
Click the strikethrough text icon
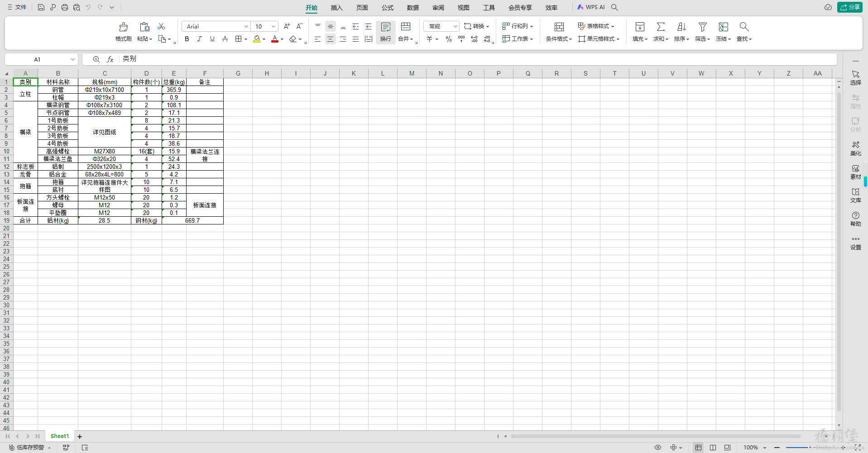click(x=225, y=39)
